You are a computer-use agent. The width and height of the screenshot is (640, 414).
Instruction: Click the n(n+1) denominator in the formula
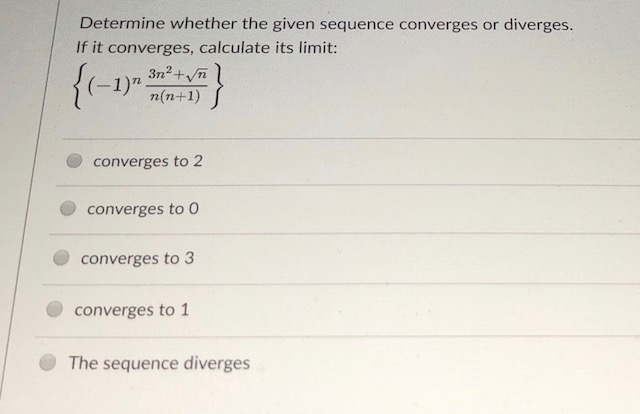pos(175,96)
